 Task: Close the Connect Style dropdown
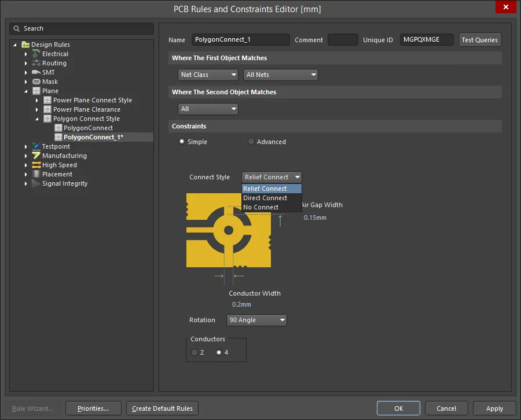pos(272,177)
